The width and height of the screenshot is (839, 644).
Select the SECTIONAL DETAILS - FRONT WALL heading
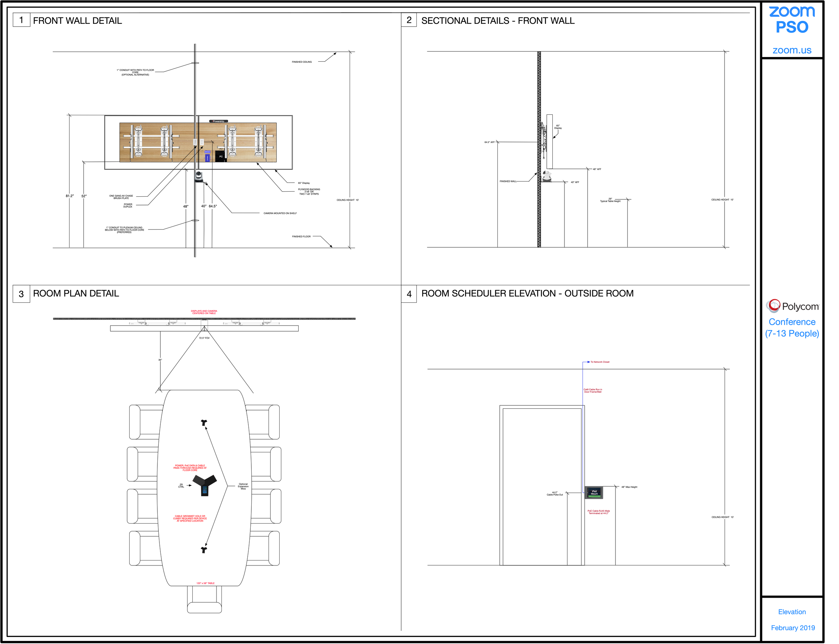(x=497, y=21)
